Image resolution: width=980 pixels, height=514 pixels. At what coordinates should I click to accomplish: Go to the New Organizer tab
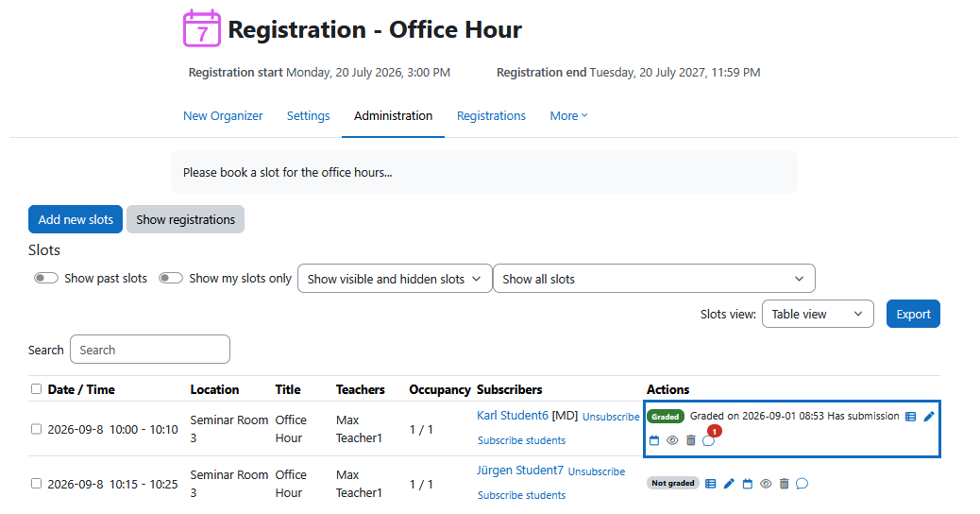[x=223, y=115]
